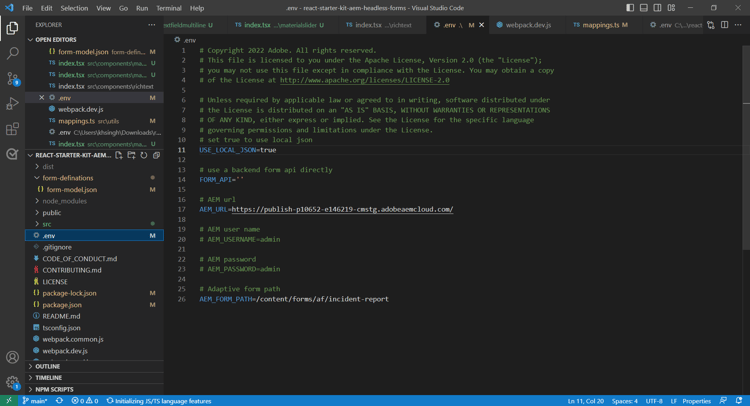
Task: Open tsconfig.json in explorer tree
Action: click(x=94, y=328)
